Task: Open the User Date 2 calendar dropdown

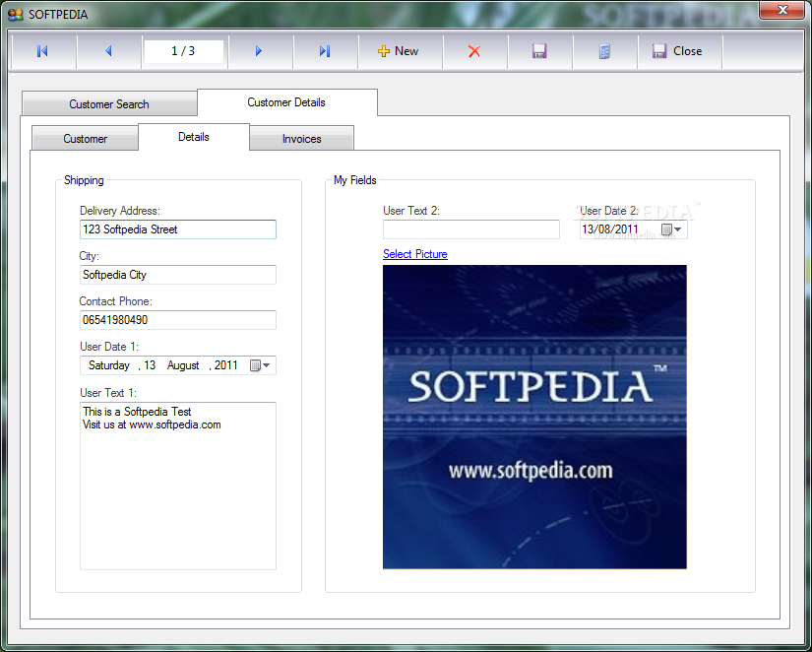Action: pos(671,229)
